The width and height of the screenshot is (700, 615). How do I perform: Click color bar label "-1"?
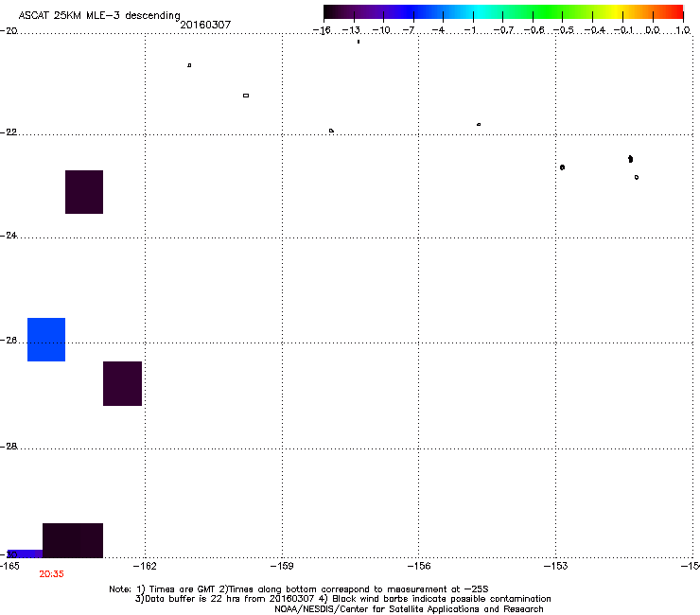coord(469,30)
